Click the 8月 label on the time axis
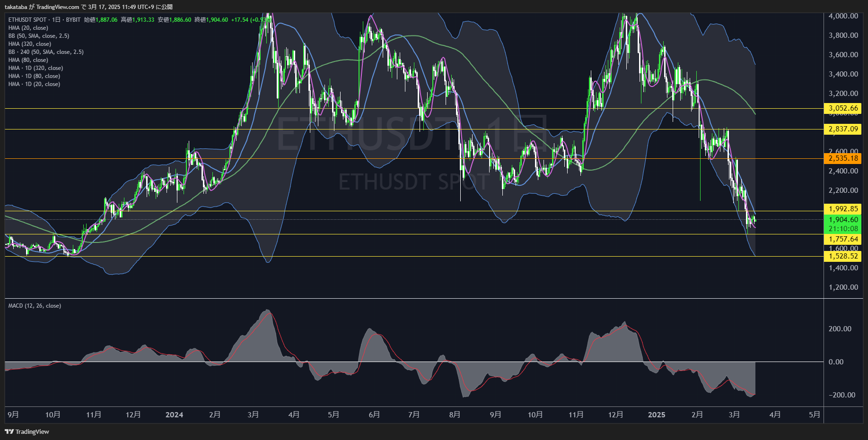 coord(455,415)
